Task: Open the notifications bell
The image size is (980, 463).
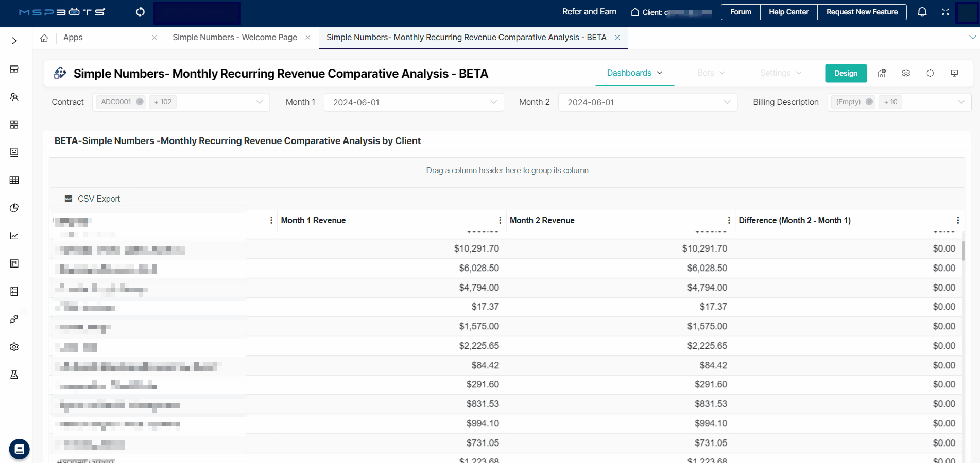Action: pos(922,12)
